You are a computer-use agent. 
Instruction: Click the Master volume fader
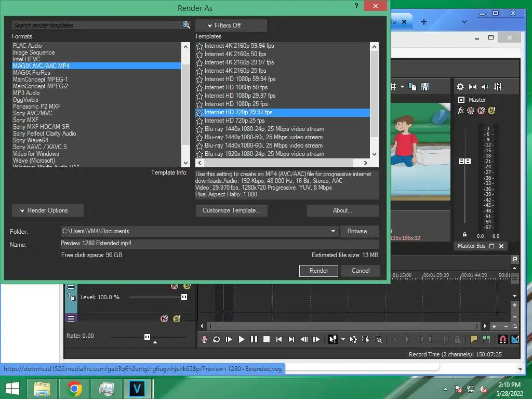pos(465,162)
